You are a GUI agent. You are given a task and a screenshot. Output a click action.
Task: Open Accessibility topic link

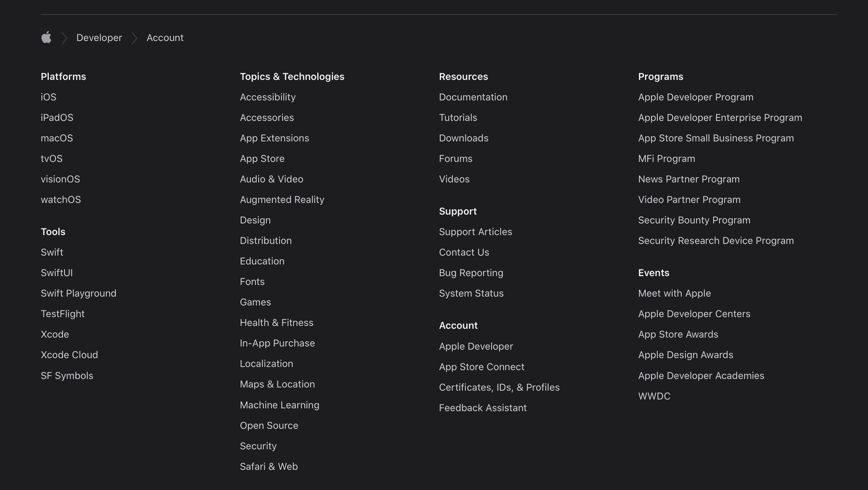[268, 97]
